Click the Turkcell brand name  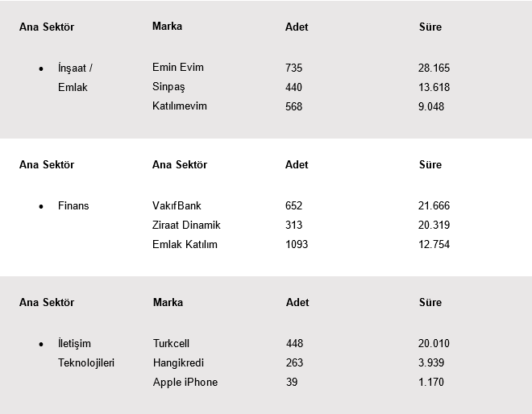[171, 343]
